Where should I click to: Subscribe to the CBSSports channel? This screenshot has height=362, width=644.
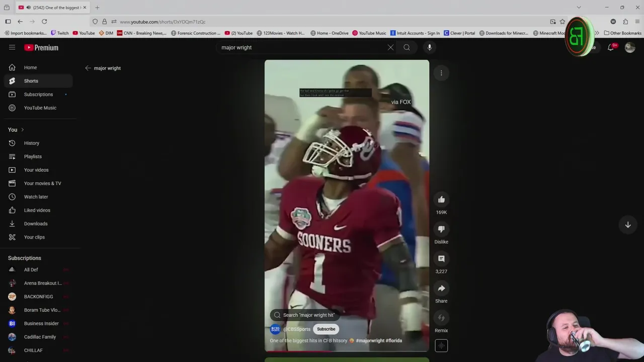coord(326,329)
